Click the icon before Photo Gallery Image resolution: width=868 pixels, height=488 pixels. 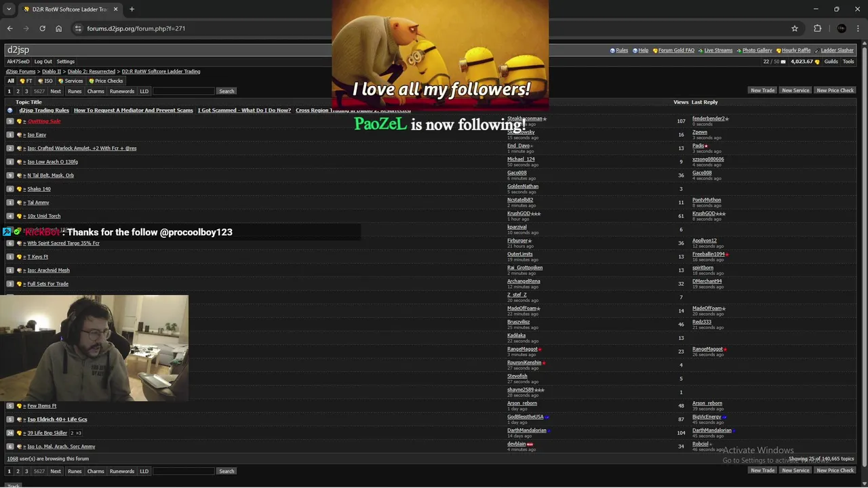coord(739,50)
